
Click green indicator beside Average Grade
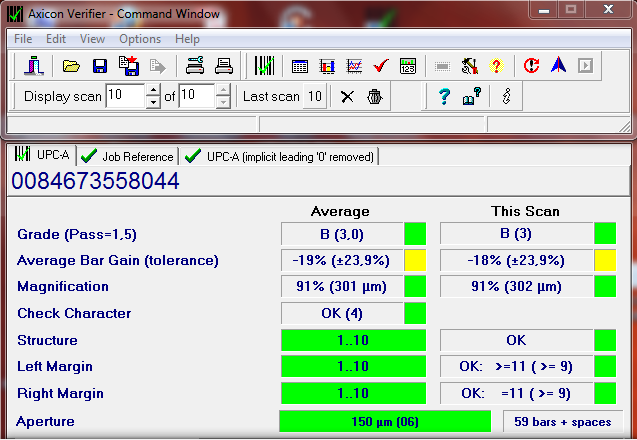[x=415, y=234]
